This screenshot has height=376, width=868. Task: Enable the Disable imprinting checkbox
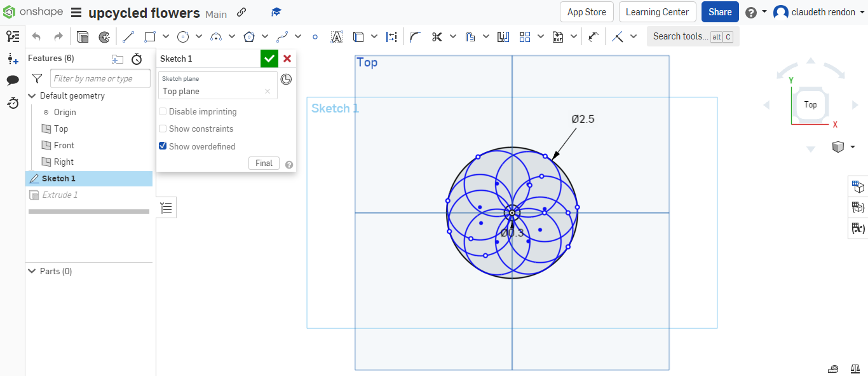[x=163, y=111]
